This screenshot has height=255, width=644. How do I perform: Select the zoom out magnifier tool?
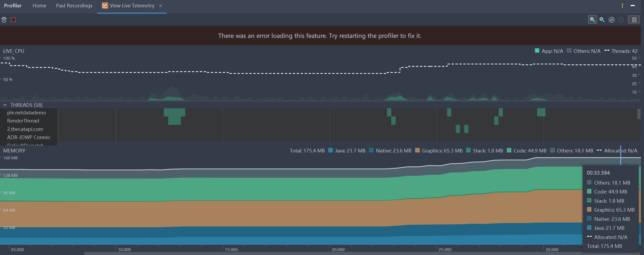(592, 19)
